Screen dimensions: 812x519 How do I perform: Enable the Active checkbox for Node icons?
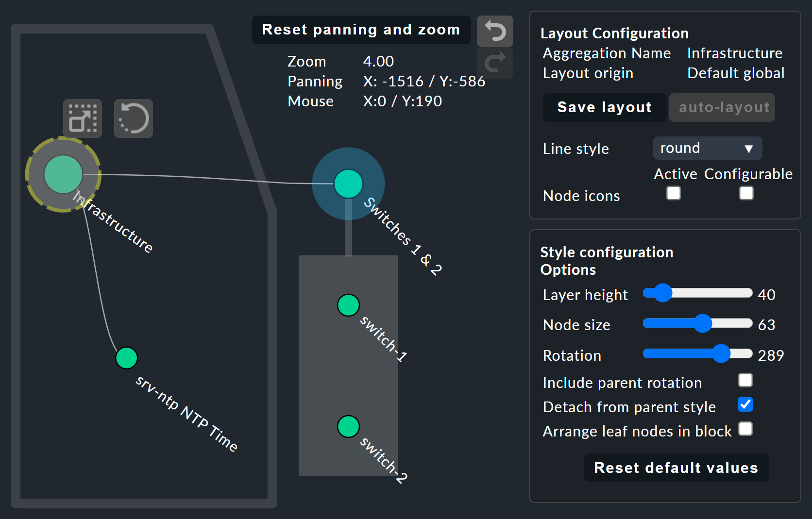[674, 193]
